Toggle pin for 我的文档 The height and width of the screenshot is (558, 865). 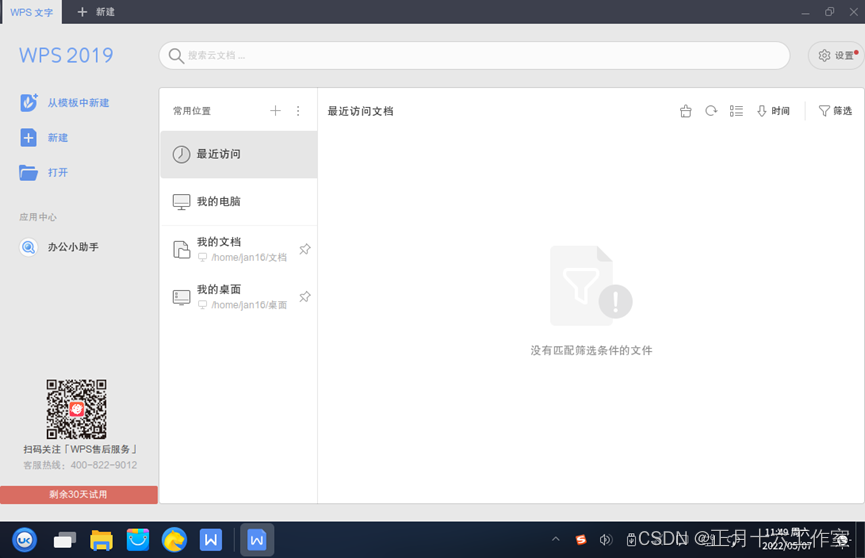coord(305,249)
